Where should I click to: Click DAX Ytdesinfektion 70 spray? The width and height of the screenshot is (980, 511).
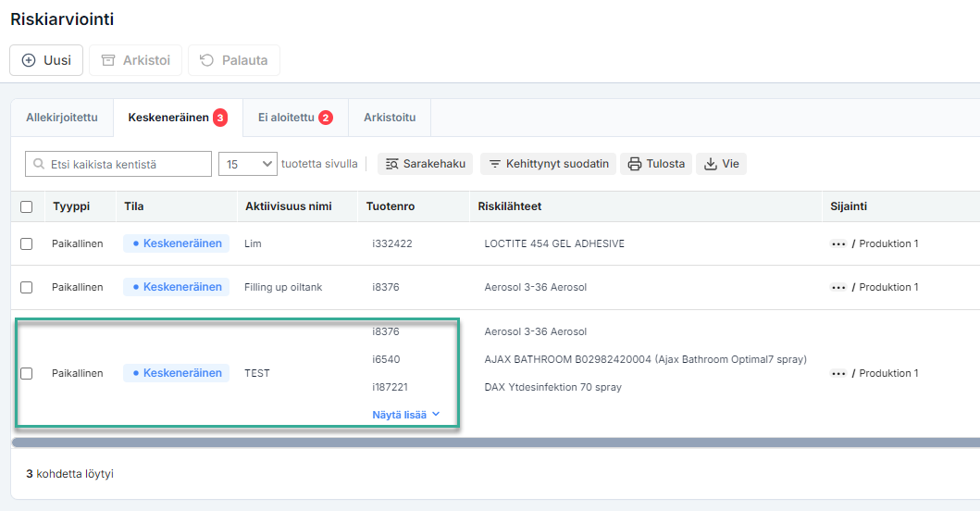pos(553,387)
